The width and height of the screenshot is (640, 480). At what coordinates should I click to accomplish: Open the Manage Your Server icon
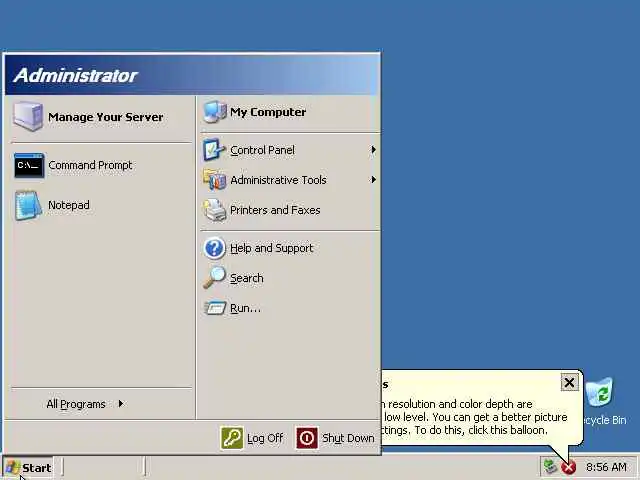[x=28, y=116]
